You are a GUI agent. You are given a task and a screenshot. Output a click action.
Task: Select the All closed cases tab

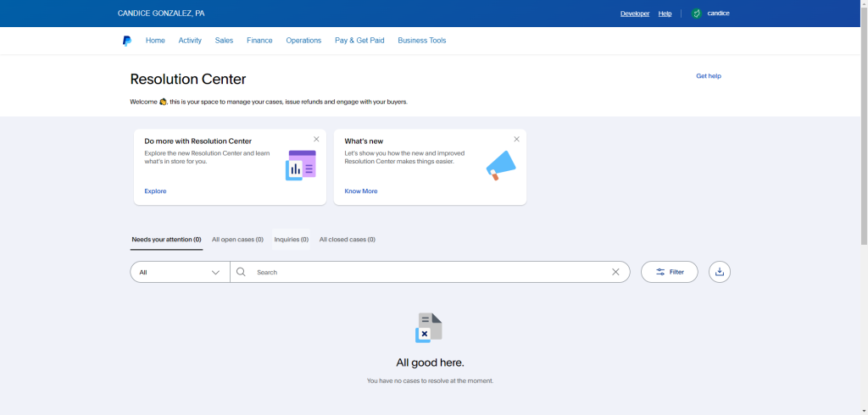pyautogui.click(x=347, y=240)
